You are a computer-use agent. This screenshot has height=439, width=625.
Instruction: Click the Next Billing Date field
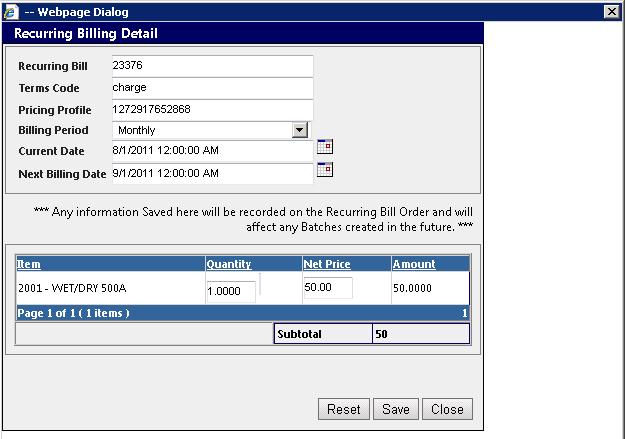coord(211,173)
